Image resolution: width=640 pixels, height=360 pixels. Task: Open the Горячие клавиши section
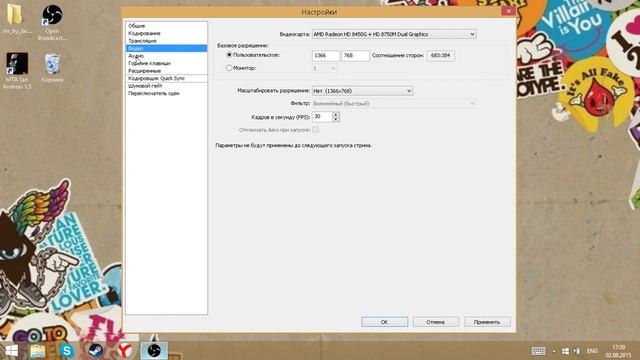pyautogui.click(x=149, y=63)
